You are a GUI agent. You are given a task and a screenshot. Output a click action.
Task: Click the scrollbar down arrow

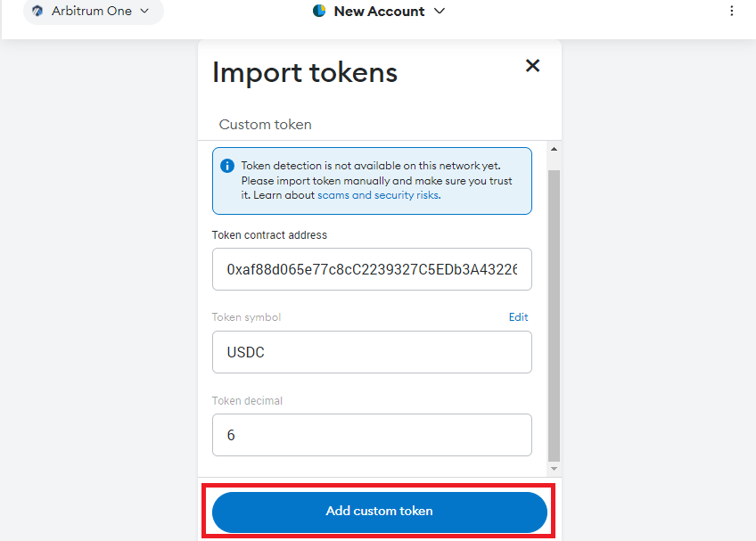554,469
